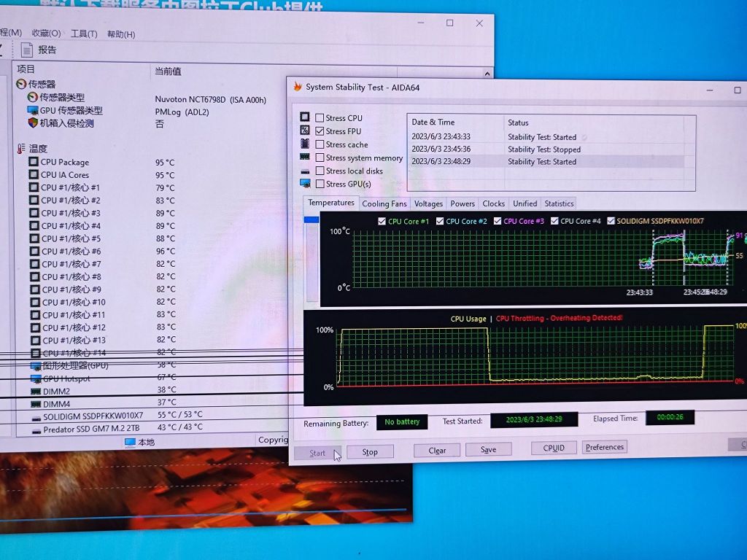Open the Tools (工具) menu
Viewport: 747px width, 560px height.
(84, 34)
